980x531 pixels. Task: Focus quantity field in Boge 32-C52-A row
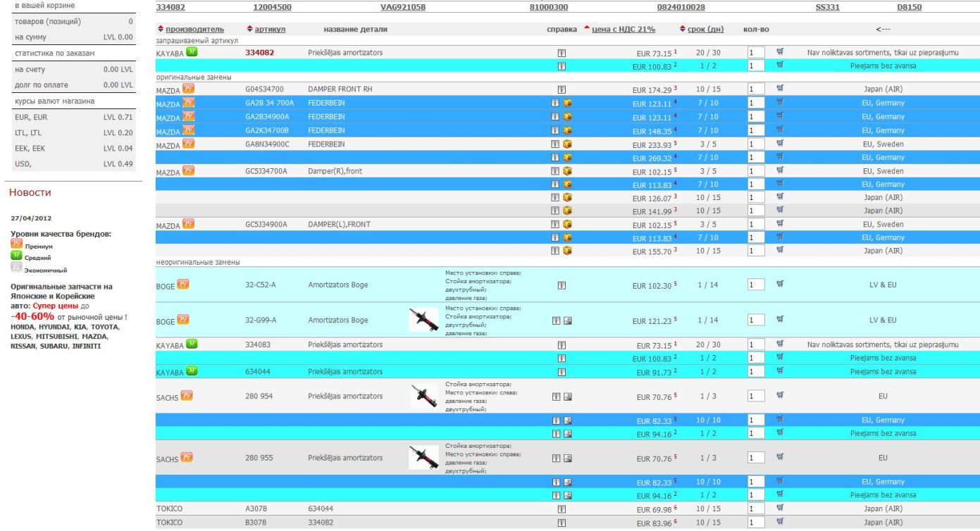(x=756, y=285)
